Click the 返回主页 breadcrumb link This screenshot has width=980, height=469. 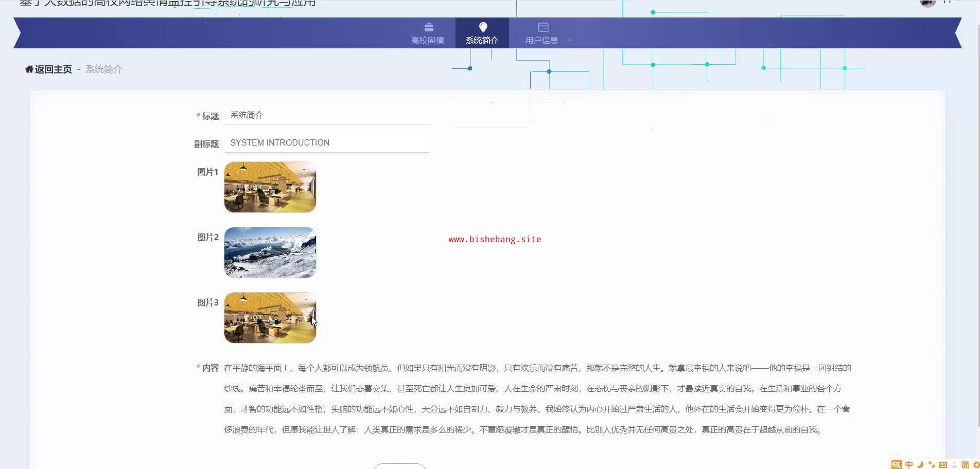point(53,69)
